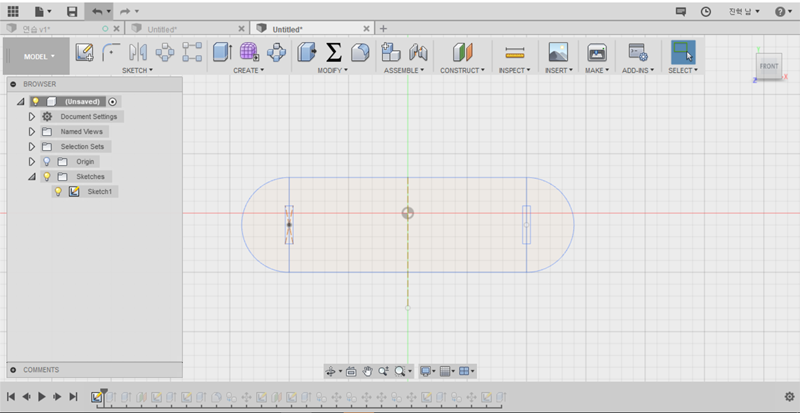Viewport: 800px width, 413px height.
Task: Toggle visibility bulb of Sketch1
Action: pos(58,191)
